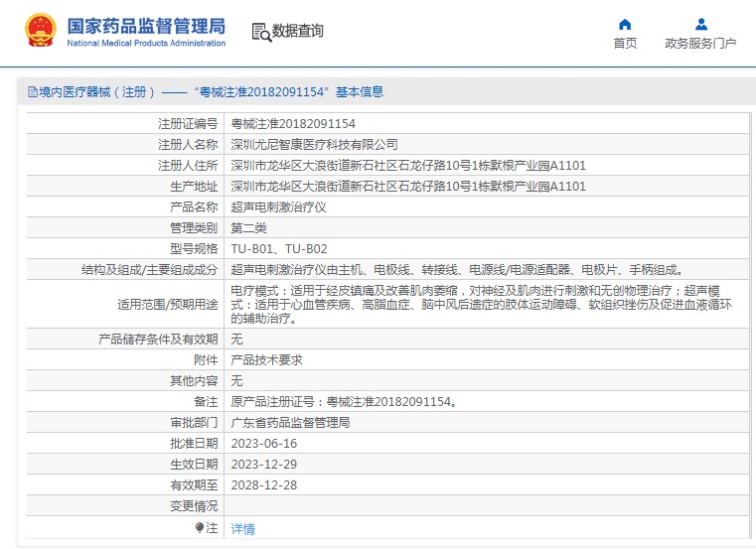Click expiry date 2028-12-28
This screenshot has height=549, width=756.
pos(263,484)
